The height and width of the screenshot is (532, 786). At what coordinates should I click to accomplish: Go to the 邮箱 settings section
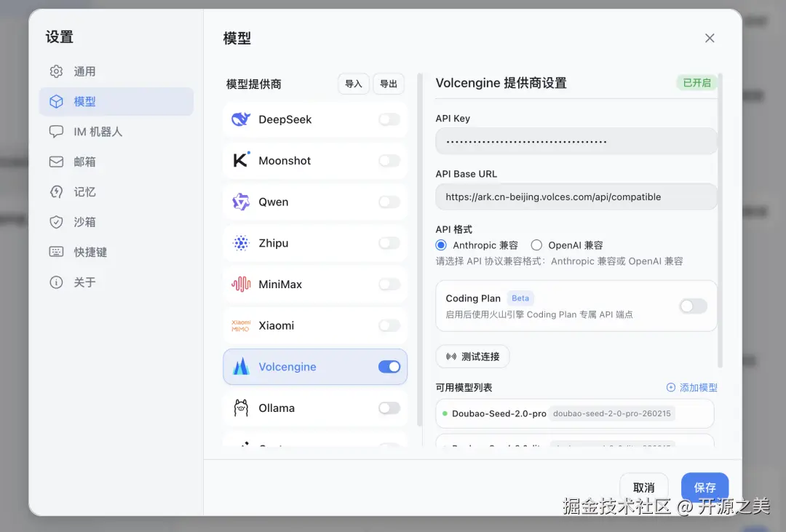pos(116,162)
